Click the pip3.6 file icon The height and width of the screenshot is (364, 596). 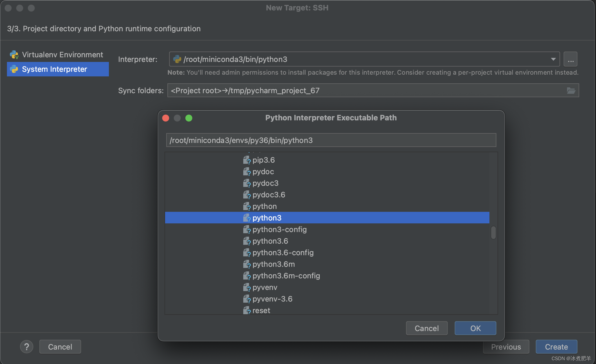click(x=247, y=160)
